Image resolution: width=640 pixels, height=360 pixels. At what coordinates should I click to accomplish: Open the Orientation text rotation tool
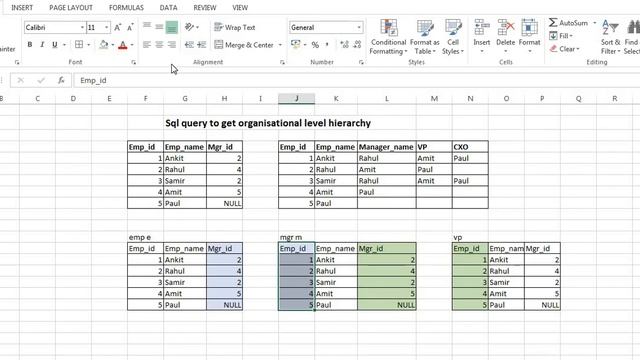[x=190, y=27]
